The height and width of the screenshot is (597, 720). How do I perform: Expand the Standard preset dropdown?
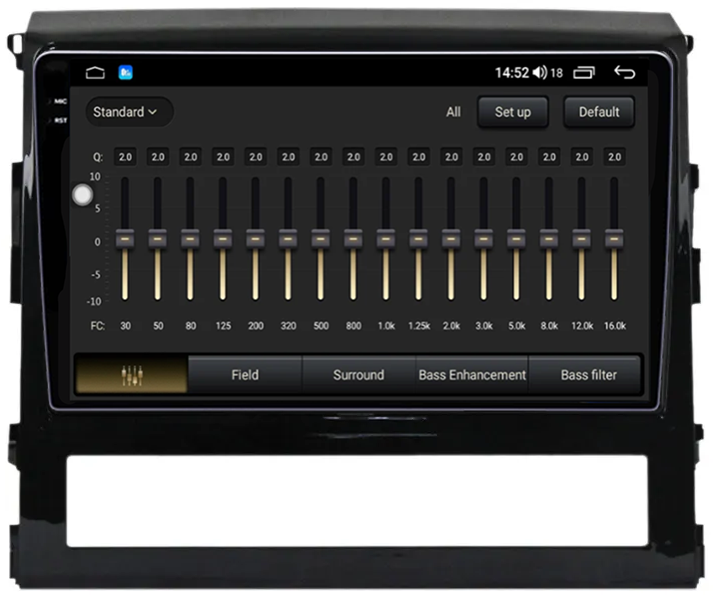[x=129, y=112]
